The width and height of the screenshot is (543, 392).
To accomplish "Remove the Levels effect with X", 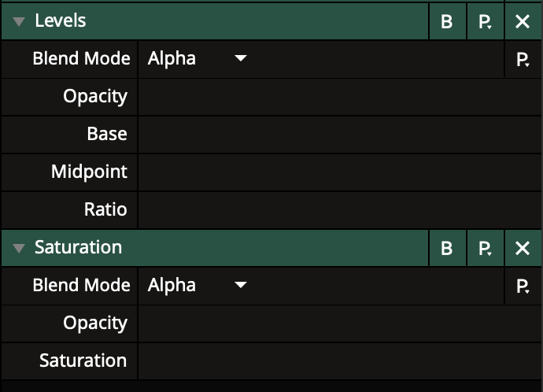I will [523, 22].
